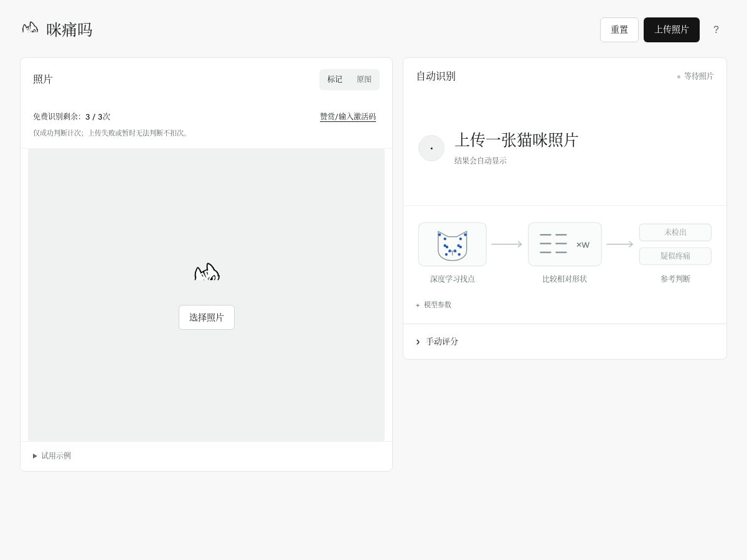Click the 参考判断 label
Image resolution: width=747 pixels, height=560 pixels.
coord(675,279)
